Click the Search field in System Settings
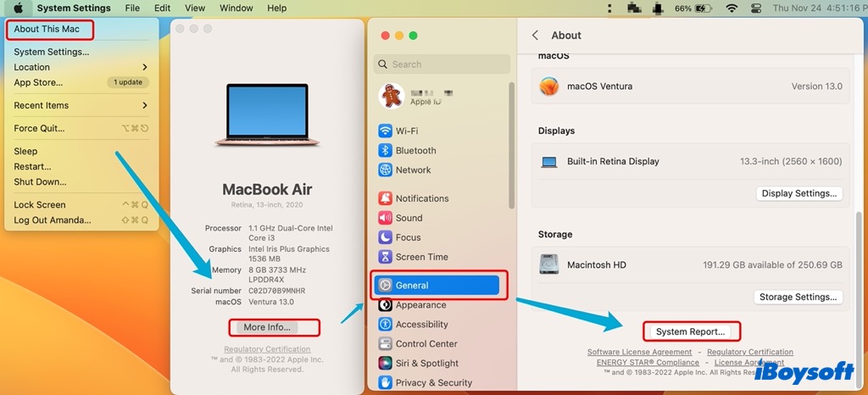 (442, 64)
